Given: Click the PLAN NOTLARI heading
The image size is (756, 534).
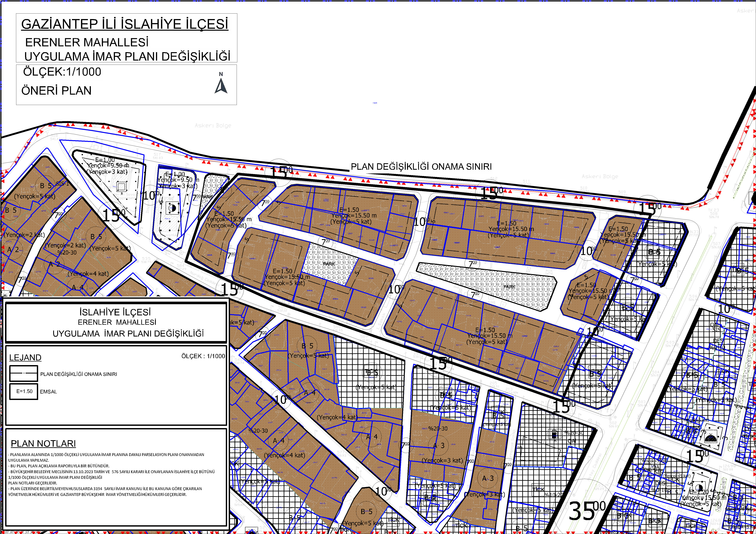Looking at the screenshot, I should pyautogui.click(x=43, y=444).
